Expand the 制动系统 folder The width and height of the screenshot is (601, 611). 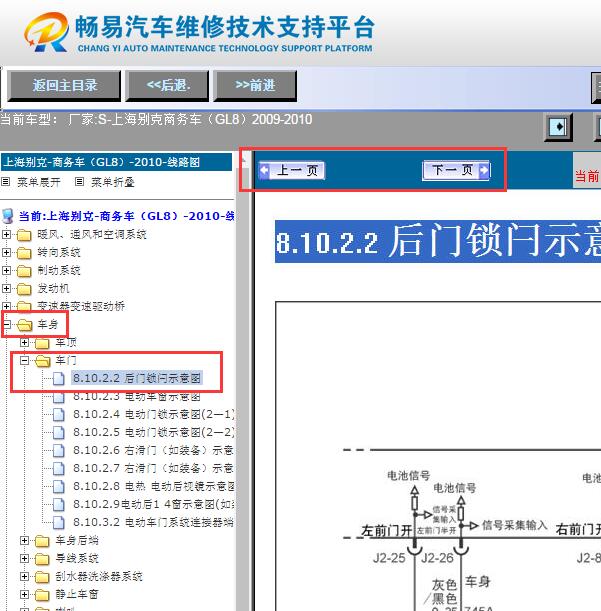tap(6, 270)
